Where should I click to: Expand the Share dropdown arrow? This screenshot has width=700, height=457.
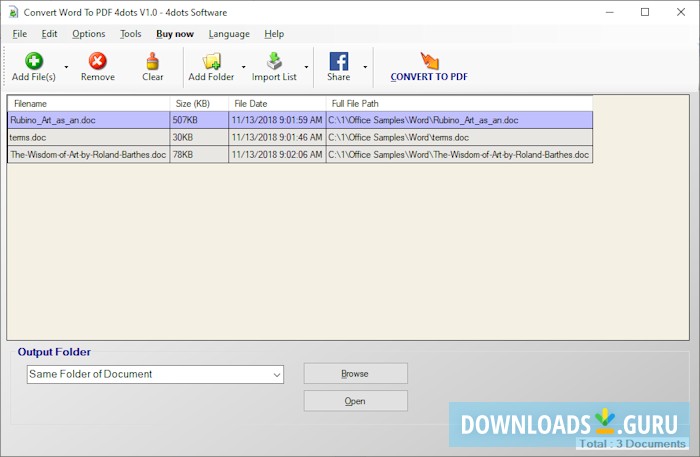(x=365, y=67)
